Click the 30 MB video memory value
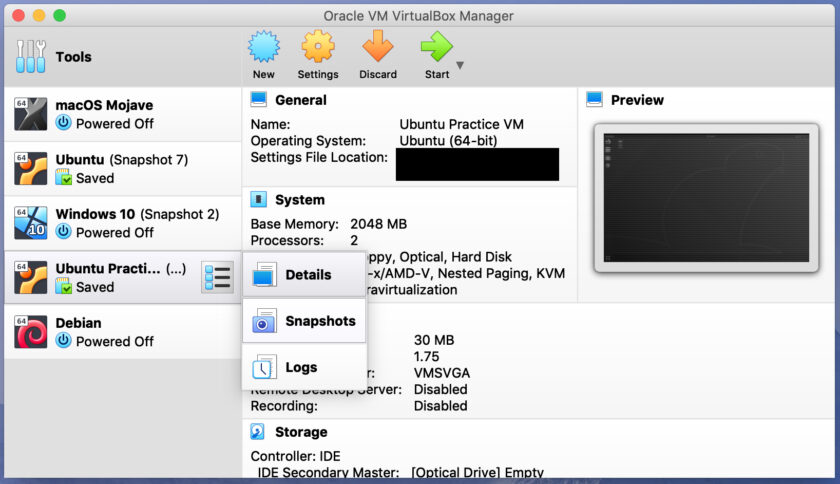 click(x=434, y=340)
